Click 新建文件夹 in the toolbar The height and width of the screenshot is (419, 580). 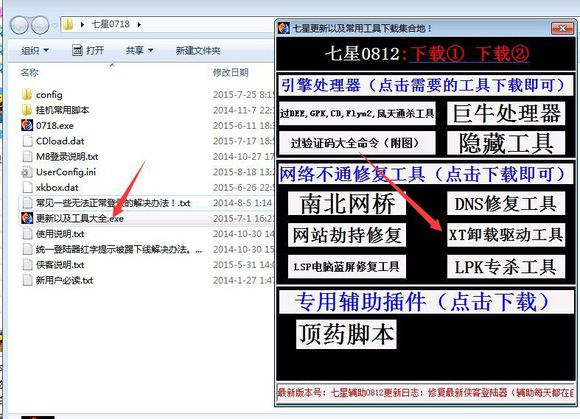click(198, 50)
